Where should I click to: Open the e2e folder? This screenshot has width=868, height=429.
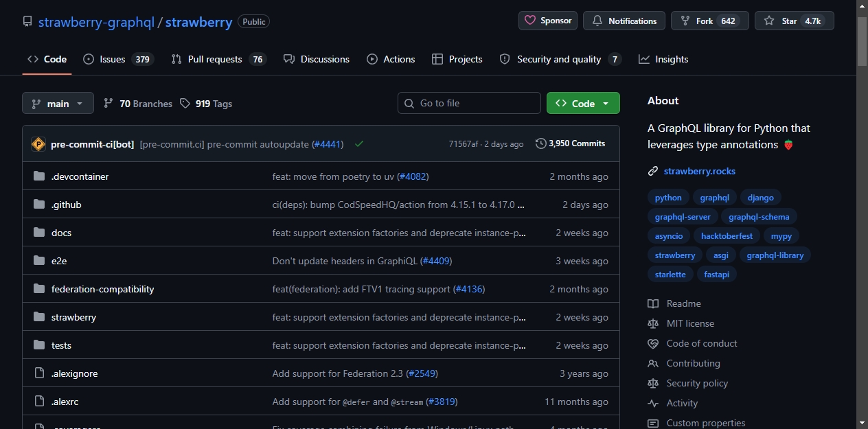pos(59,261)
